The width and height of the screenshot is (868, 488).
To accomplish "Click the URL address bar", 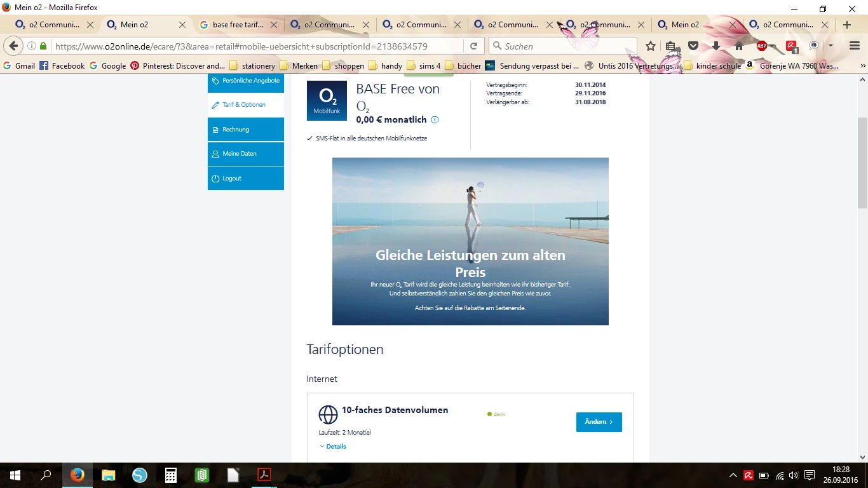I will point(258,46).
